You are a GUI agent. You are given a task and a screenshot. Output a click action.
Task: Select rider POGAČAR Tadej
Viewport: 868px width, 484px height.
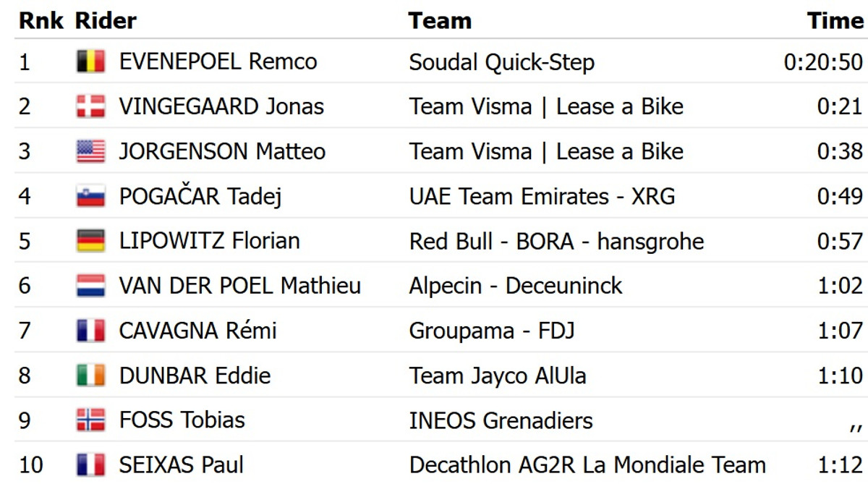click(200, 196)
